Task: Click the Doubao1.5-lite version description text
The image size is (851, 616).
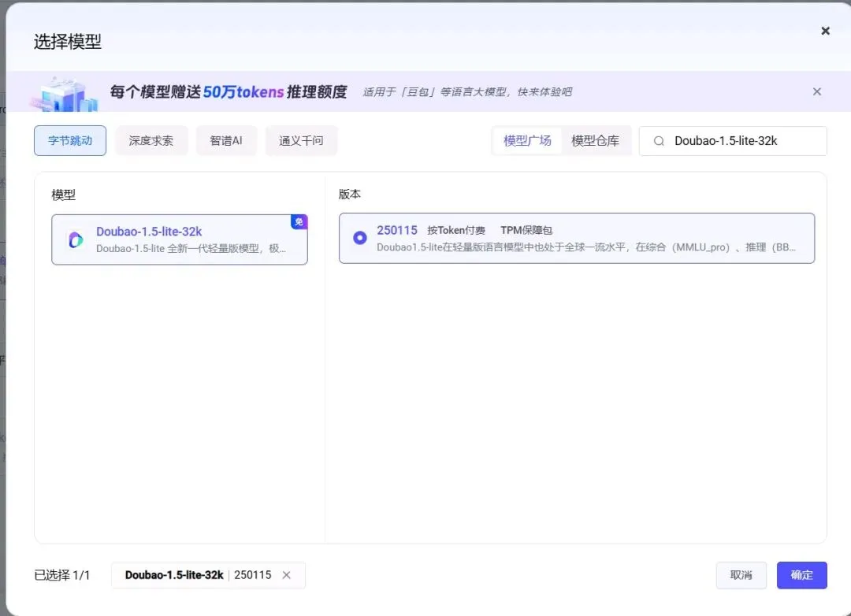Action: coord(586,247)
